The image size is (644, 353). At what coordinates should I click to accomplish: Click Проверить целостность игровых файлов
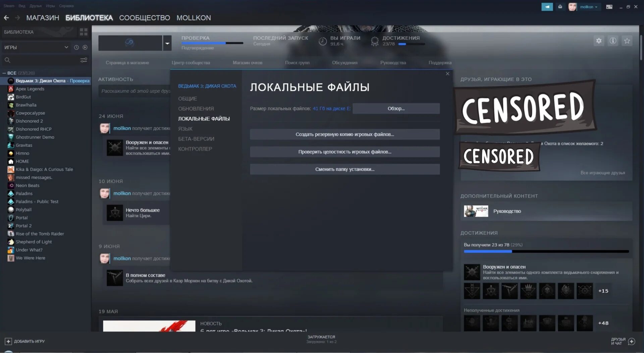tap(345, 152)
